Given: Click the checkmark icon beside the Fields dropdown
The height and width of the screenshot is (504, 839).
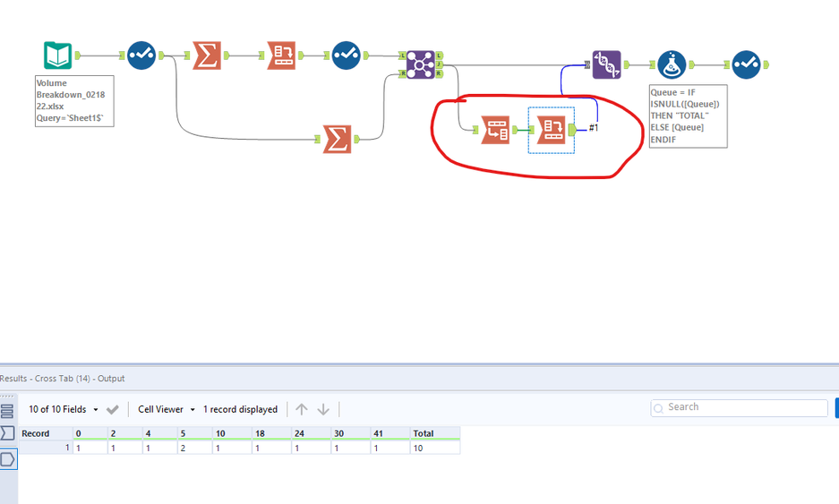Looking at the screenshot, I should click(112, 409).
